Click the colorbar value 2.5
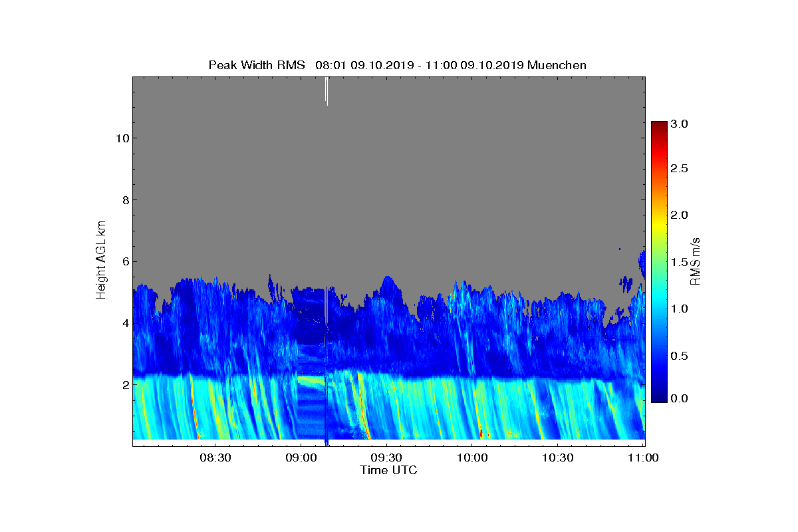The width and height of the screenshot is (798, 532). coord(679,169)
